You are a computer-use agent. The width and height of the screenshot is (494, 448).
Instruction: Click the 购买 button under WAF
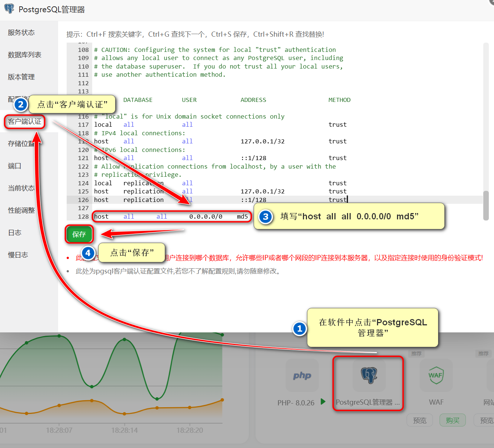click(x=453, y=420)
